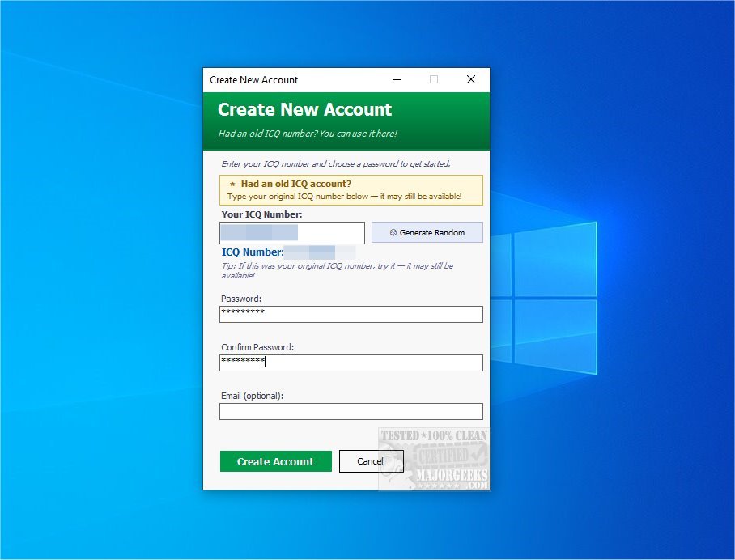Click the Create New Account green header
This screenshot has height=560, width=735.
point(346,121)
